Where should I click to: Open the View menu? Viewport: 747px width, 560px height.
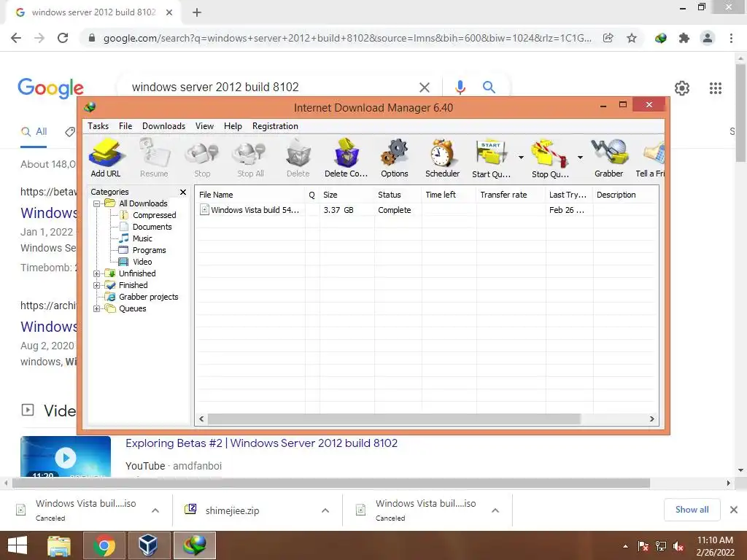coord(204,126)
